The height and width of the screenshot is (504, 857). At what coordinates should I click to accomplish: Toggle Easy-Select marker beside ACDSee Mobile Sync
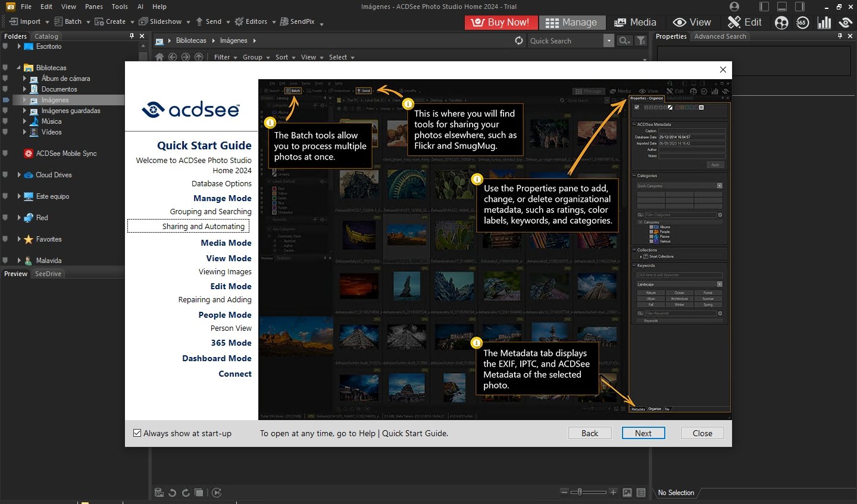tap(5, 154)
